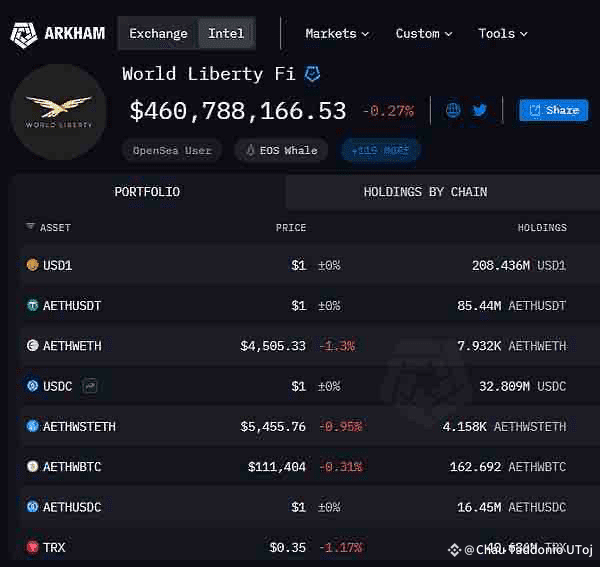
Task: Open the website globe icon link
Action: [453, 111]
